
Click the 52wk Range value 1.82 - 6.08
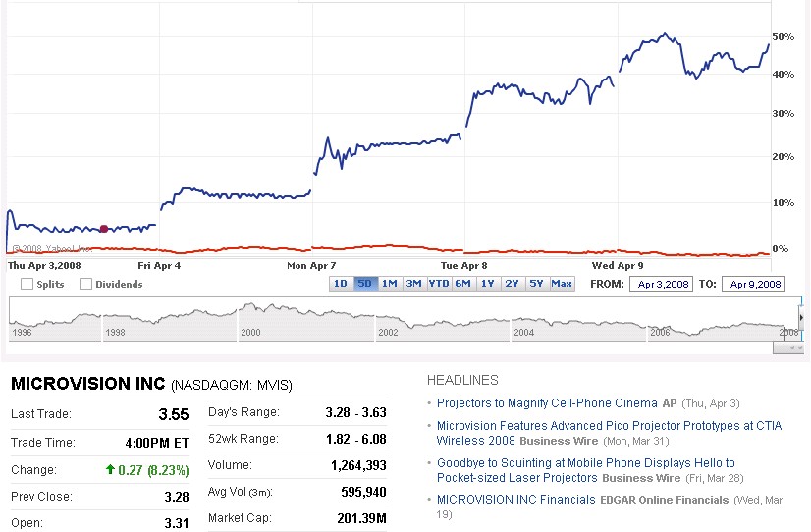click(355, 439)
